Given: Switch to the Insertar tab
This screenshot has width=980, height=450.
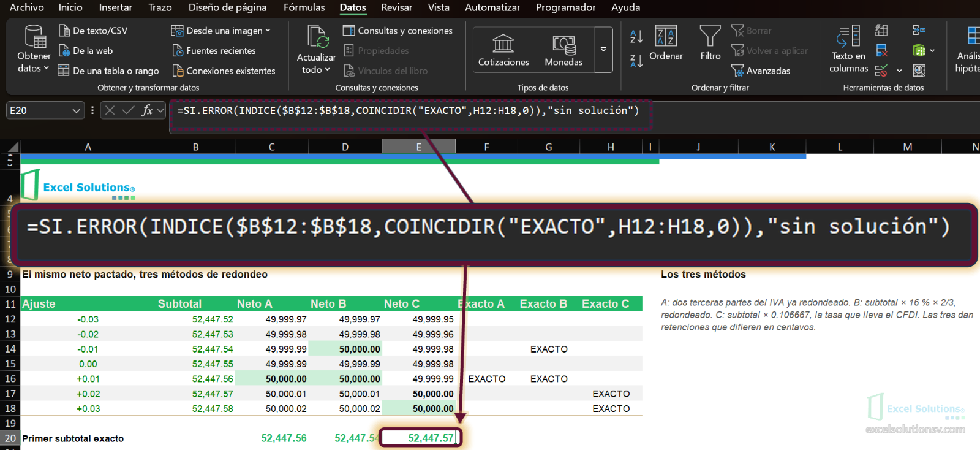Looking at the screenshot, I should point(116,7).
